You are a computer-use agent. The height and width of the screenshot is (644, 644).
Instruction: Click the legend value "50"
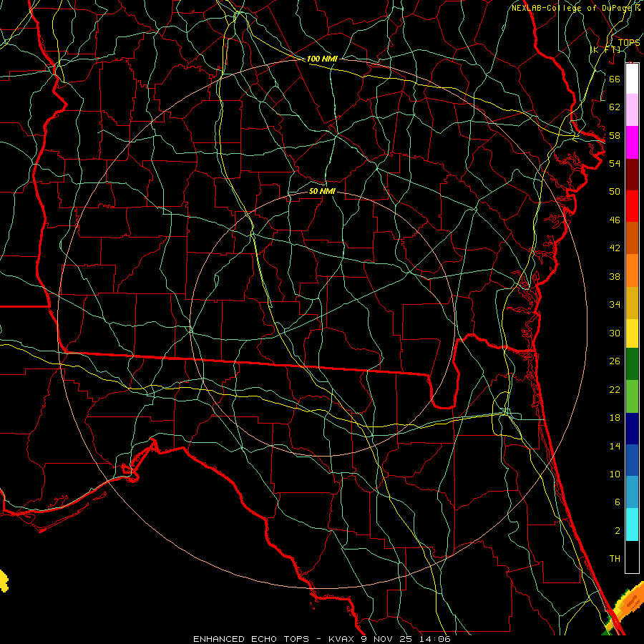(x=615, y=191)
